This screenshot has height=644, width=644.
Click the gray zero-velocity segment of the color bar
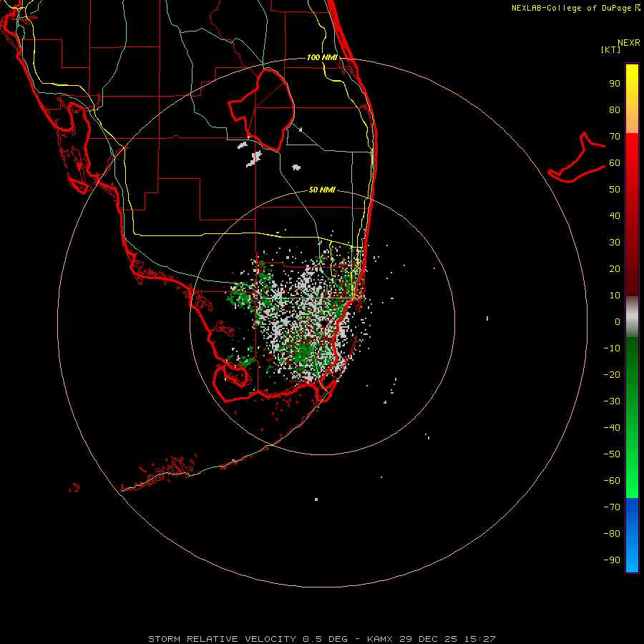[632, 317]
